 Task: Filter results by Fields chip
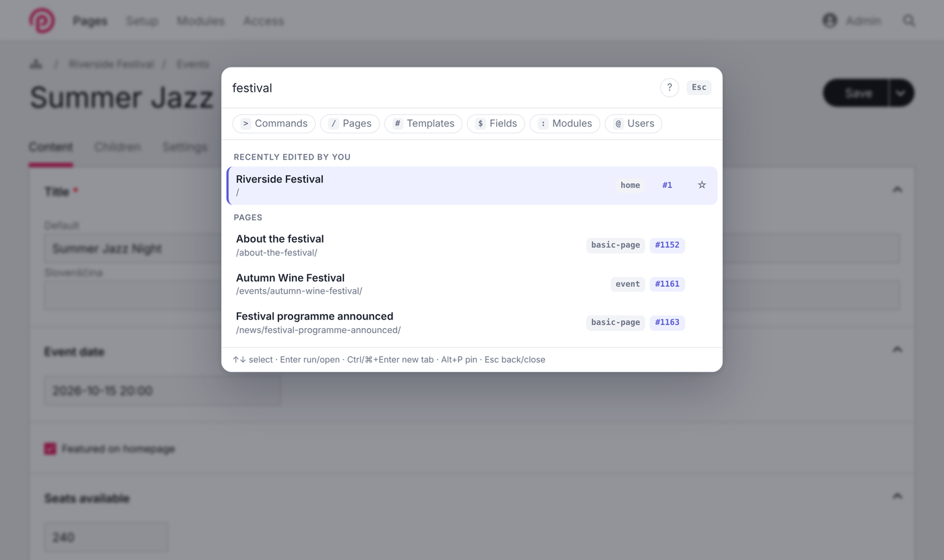tap(496, 123)
